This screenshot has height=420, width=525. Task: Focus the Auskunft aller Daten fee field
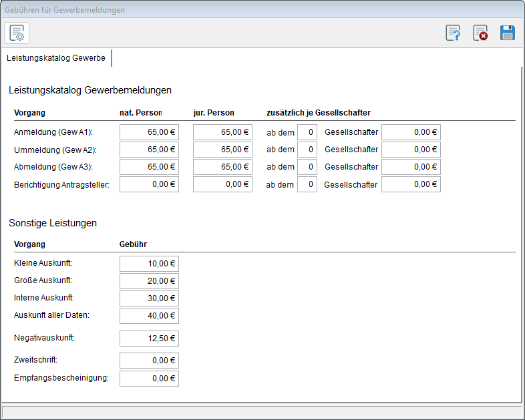coord(149,316)
